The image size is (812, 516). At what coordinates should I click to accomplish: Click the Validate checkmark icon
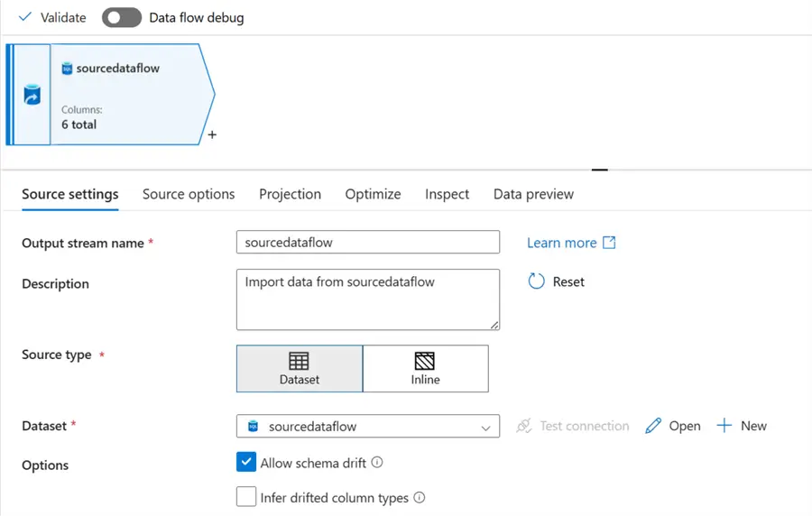(x=25, y=17)
